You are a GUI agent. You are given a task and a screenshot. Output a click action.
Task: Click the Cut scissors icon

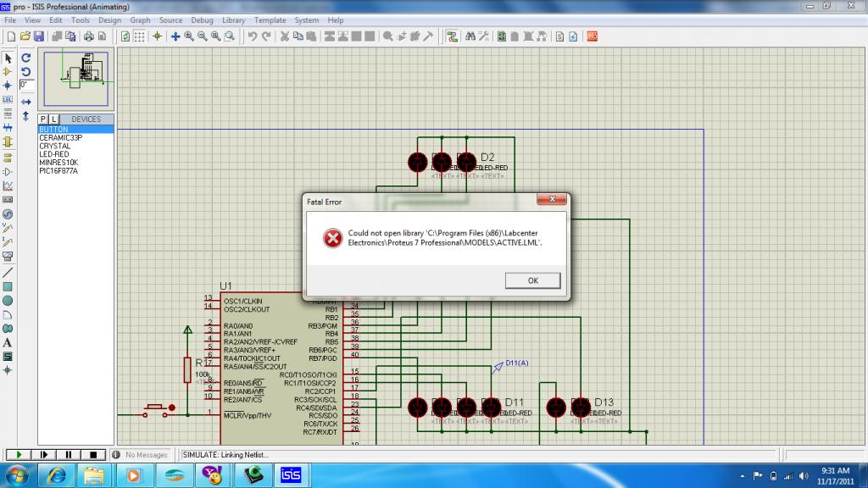click(x=285, y=36)
